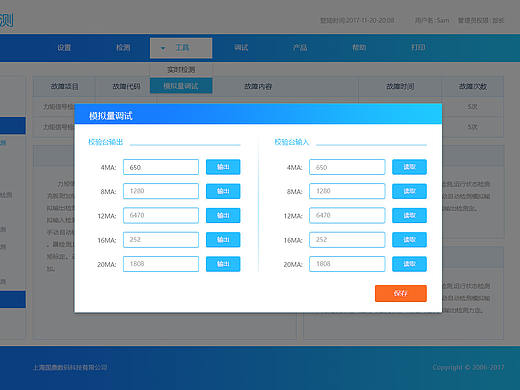520x390 pixels.
Task: Focus the 12MA field under 校验台输入
Action: tap(347, 215)
